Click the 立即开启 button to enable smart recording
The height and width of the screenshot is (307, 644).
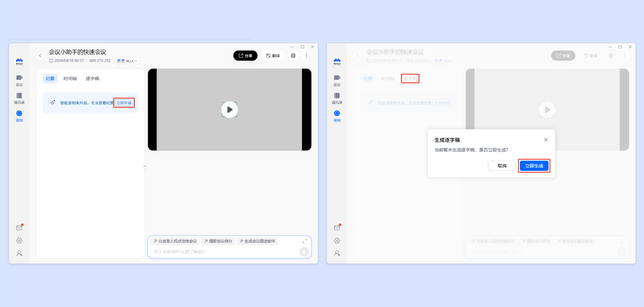[124, 103]
